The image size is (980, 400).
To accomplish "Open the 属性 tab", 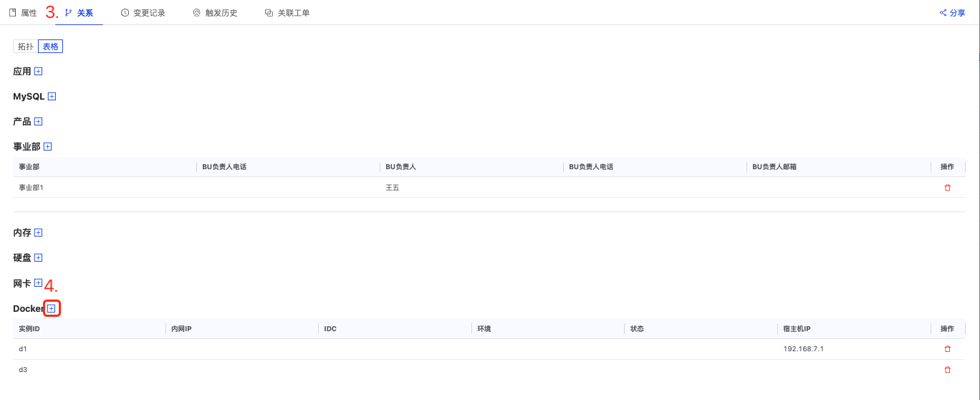I will tap(23, 13).
